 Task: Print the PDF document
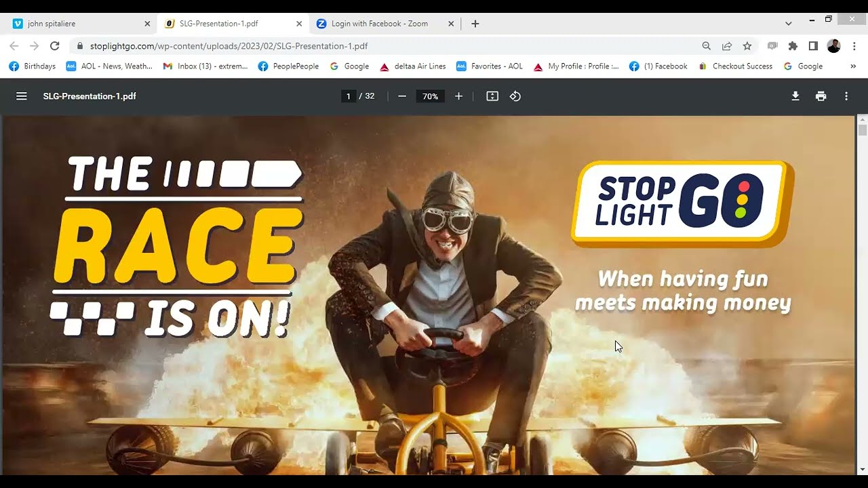[821, 96]
